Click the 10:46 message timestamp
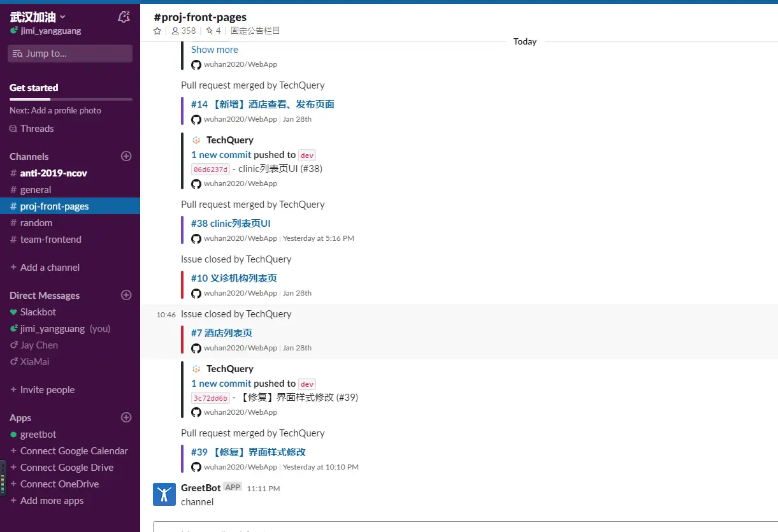Image resolution: width=778 pixels, height=532 pixels. coord(166,314)
